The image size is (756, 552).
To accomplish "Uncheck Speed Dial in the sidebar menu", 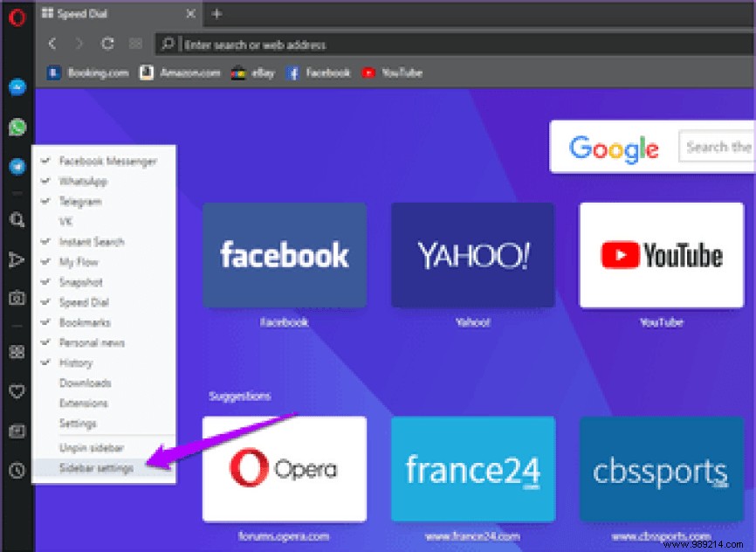I will click(x=83, y=302).
